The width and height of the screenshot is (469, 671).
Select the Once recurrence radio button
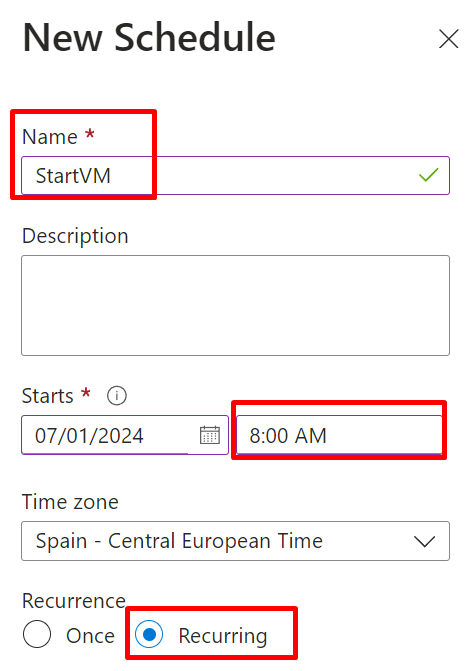point(37,634)
